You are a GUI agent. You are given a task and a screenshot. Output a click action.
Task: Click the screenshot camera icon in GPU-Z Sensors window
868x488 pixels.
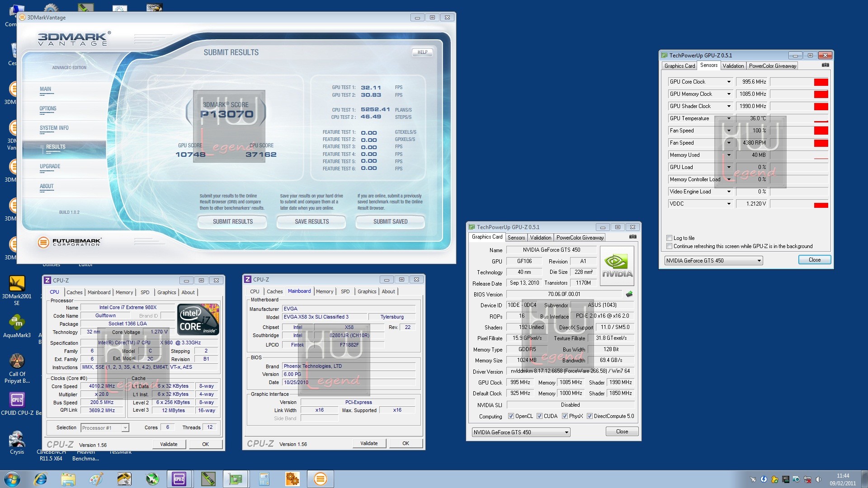(825, 65)
